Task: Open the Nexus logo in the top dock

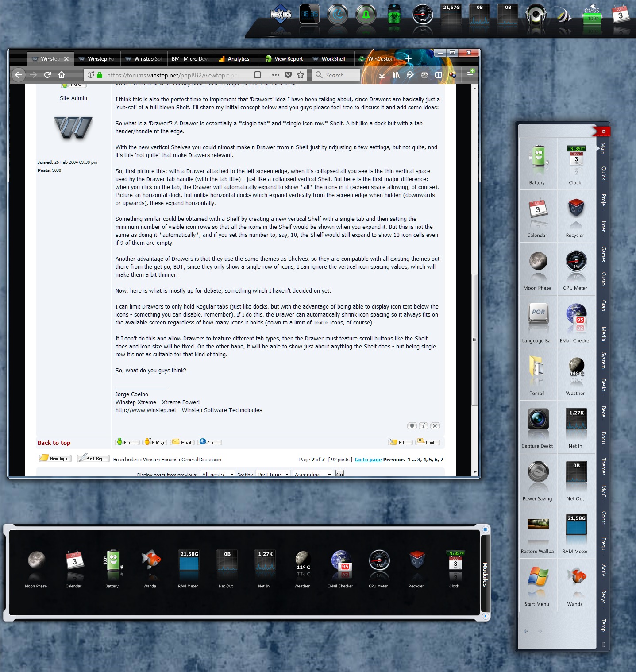Action: [x=281, y=15]
